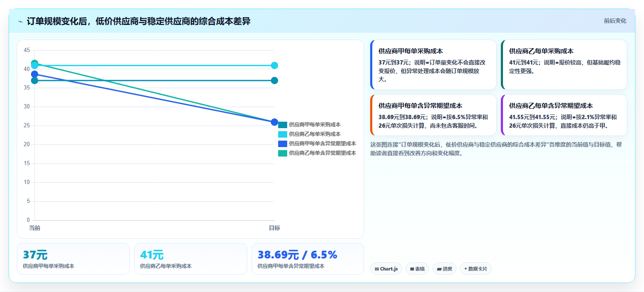The width and height of the screenshot is (644, 292).
Task: Click legend text 供应商乙每单含异常期望成本
Action: (322, 153)
